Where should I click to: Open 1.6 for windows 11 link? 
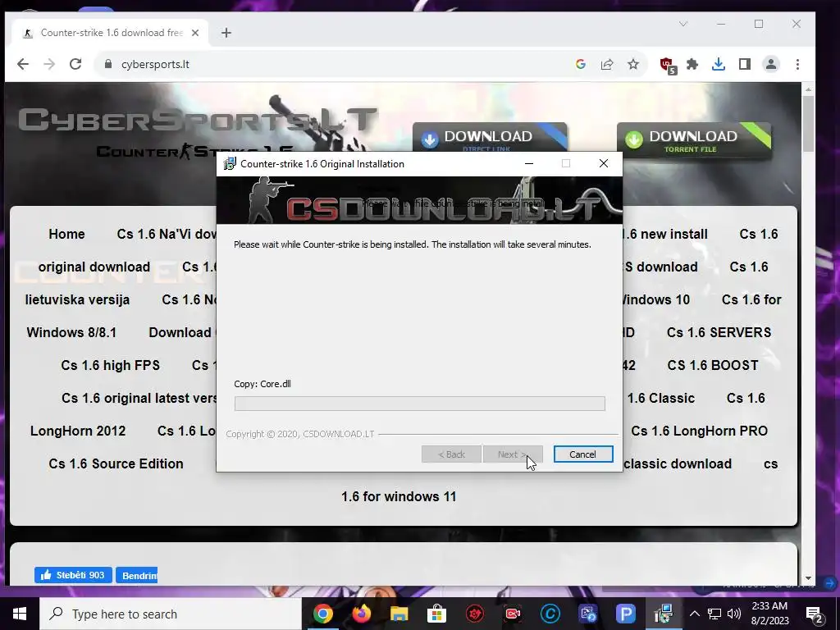click(x=399, y=496)
